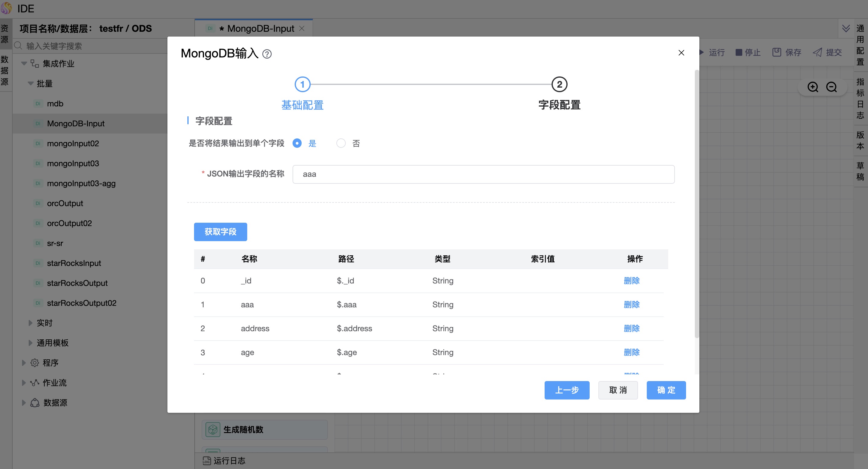Click the submit (提交) paper plane icon
Image resolution: width=868 pixels, height=469 pixels.
[x=817, y=52]
